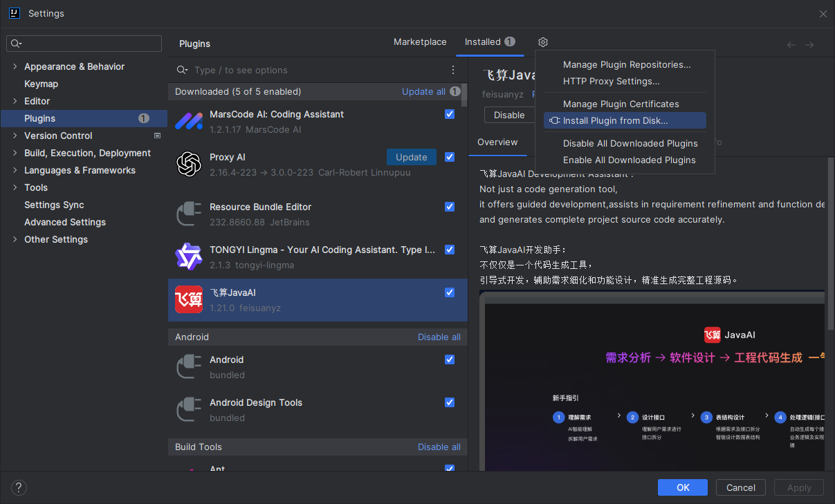Image resolution: width=835 pixels, height=504 pixels.
Task: Toggle the Resource Bundle Editor checkbox
Action: 450,207
